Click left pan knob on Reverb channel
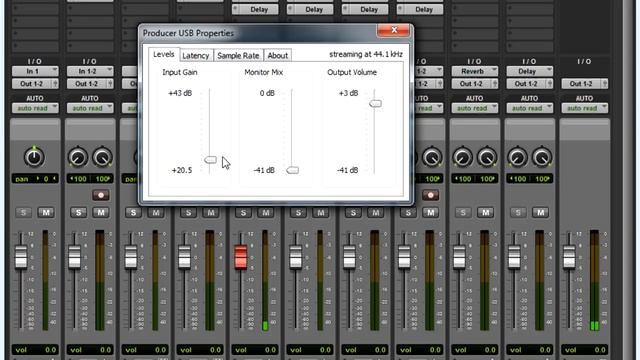640x360 pixels. (x=462, y=158)
